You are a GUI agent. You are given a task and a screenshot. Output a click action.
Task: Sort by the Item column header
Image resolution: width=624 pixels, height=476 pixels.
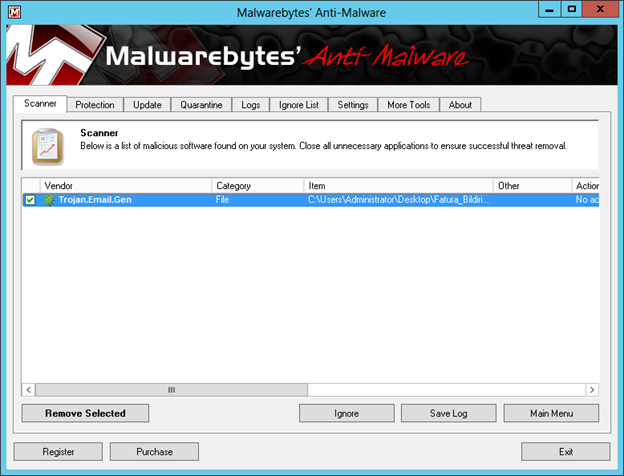[x=399, y=186]
